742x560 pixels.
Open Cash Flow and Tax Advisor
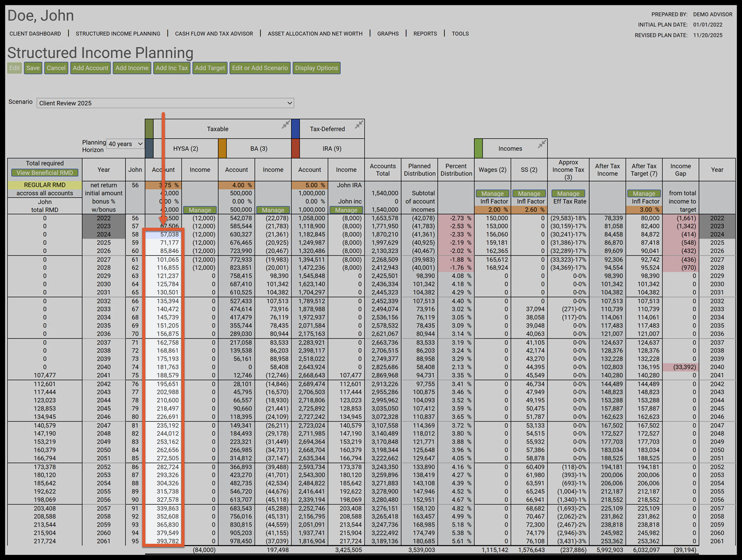tap(214, 33)
